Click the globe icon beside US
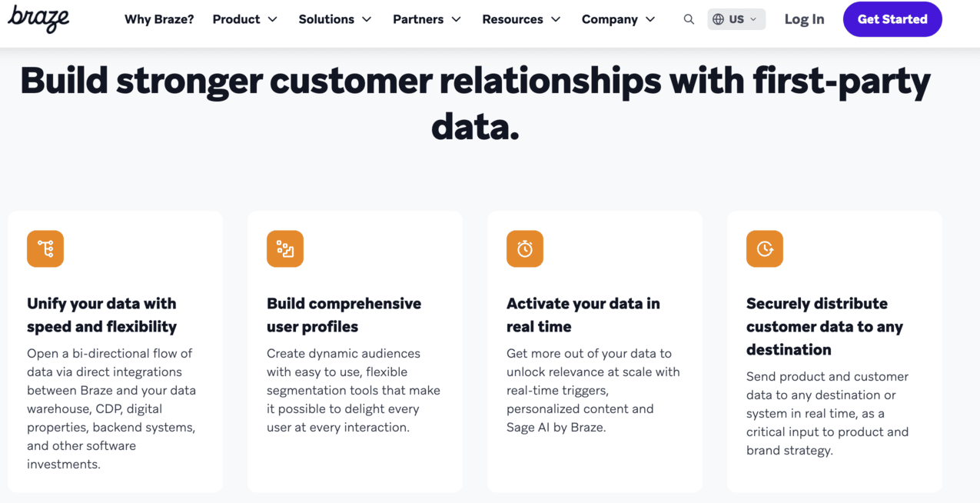The image size is (980, 503). (717, 18)
